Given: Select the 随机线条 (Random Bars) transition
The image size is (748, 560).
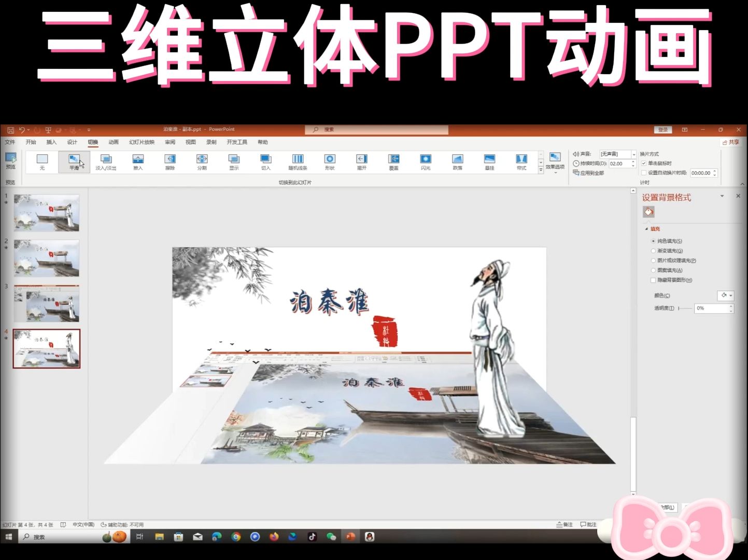Looking at the screenshot, I should tap(298, 162).
